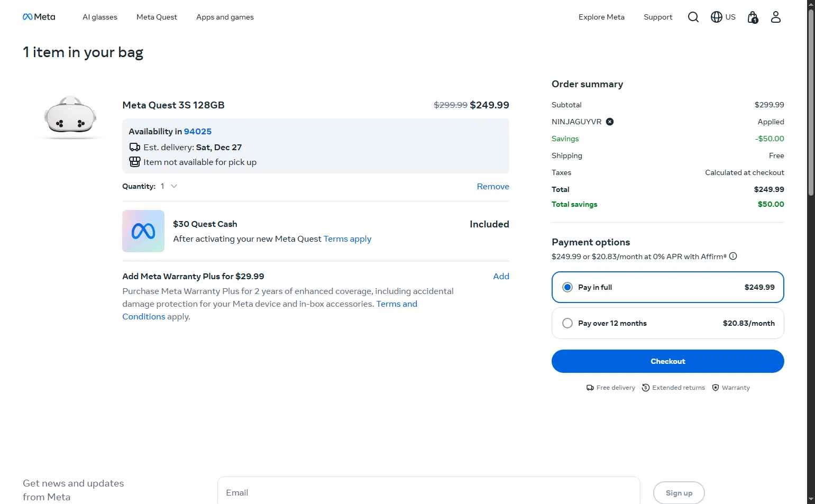815x504 pixels.
Task: Open the Meta Quest 3S product thumbnail
Action: click(70, 117)
